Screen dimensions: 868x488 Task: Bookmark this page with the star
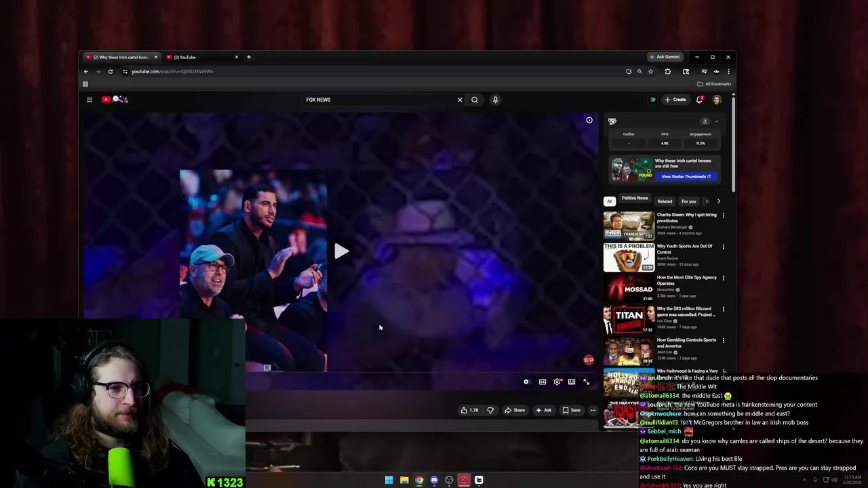pos(650,71)
